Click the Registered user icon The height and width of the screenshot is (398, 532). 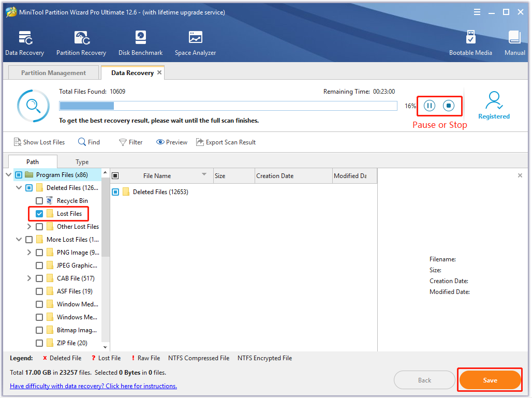coord(494,100)
